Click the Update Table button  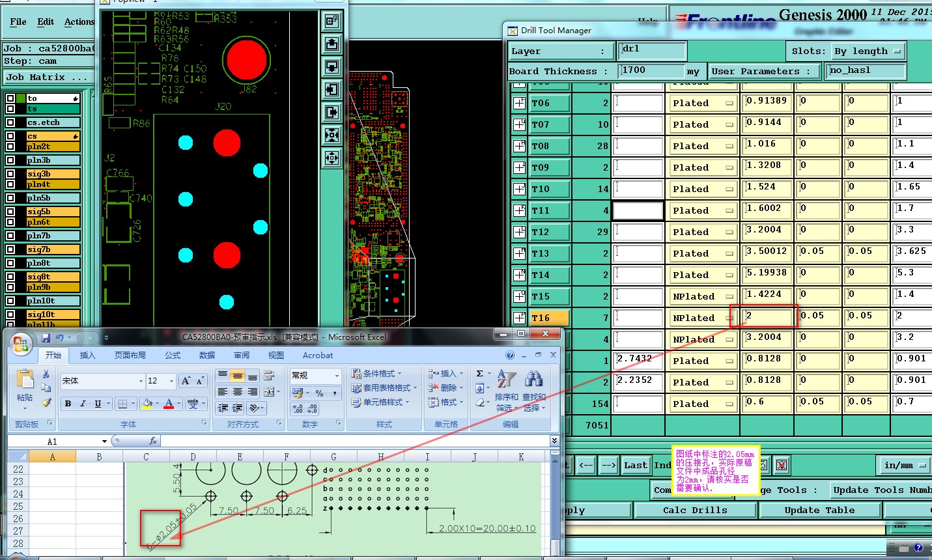819,510
